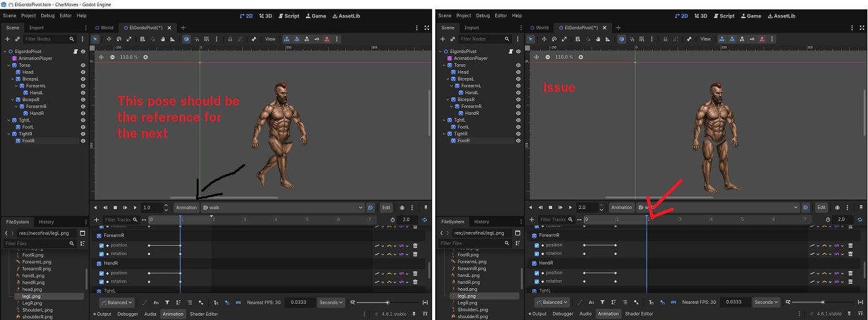Toggle animation loop icon in the right timeline
This screenshot has height=320, width=868.
coord(861,220)
